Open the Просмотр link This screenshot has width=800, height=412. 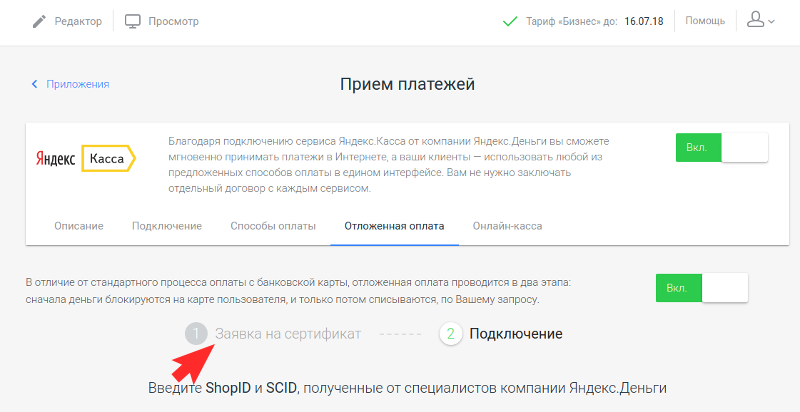[173, 21]
